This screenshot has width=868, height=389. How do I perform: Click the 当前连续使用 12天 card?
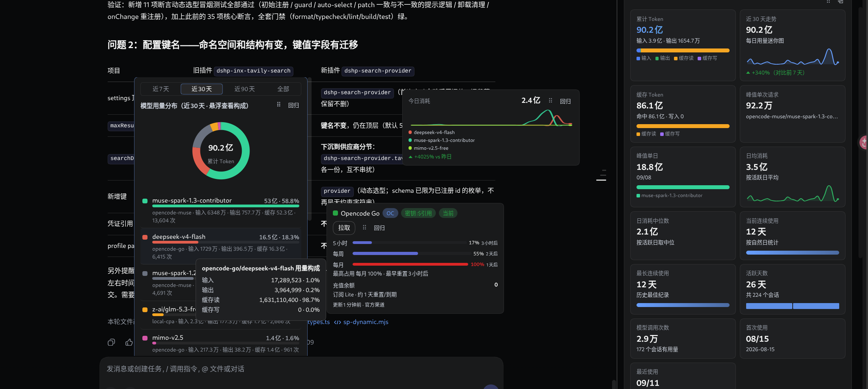pyautogui.click(x=792, y=235)
